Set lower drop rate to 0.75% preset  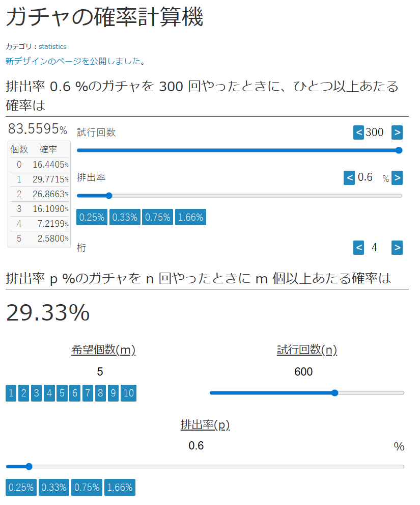[87, 487]
